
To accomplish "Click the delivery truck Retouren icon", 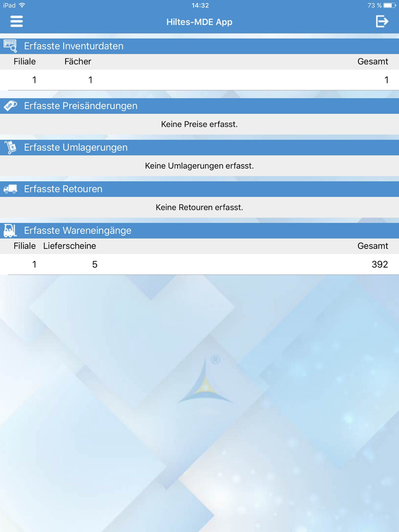I will (x=10, y=189).
